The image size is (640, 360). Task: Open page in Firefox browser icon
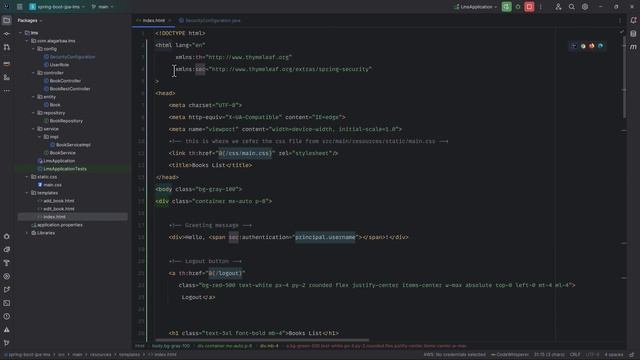[x=591, y=46]
